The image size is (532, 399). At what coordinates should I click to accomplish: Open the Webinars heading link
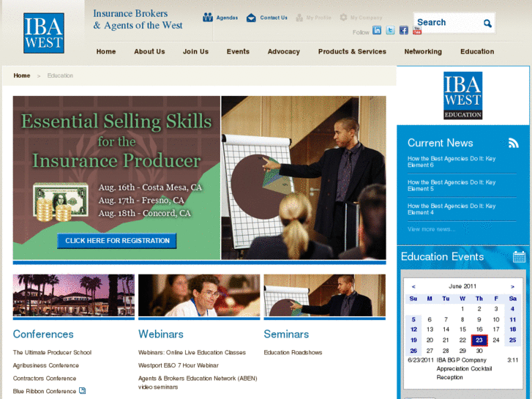click(161, 334)
